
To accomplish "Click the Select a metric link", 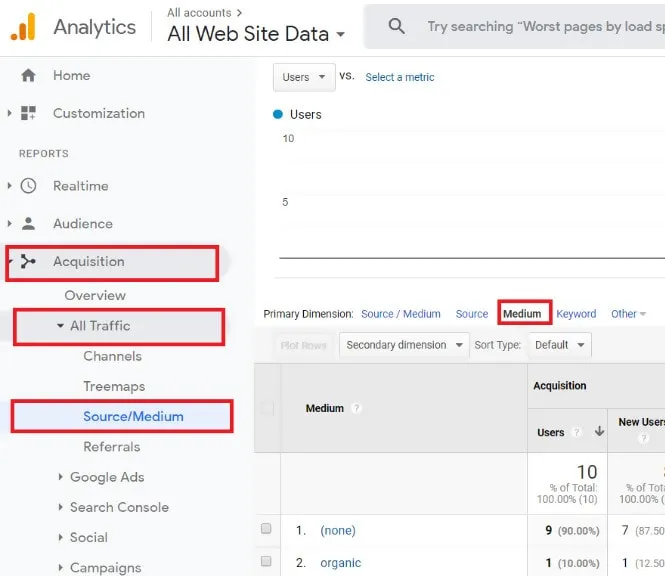I will pyautogui.click(x=399, y=77).
